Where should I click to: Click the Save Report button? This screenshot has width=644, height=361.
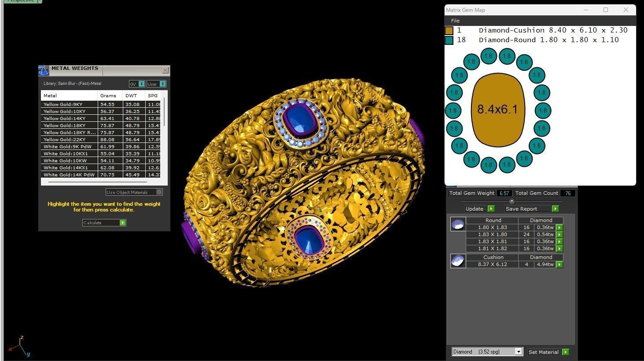[532, 209]
